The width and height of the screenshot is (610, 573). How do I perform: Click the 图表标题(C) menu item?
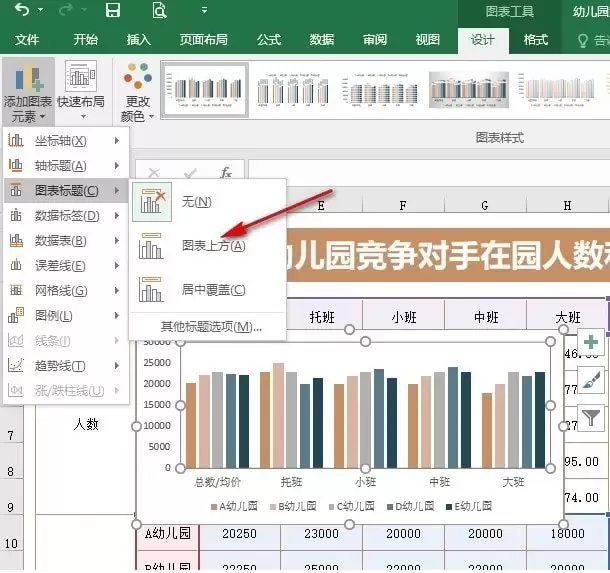pos(66,191)
